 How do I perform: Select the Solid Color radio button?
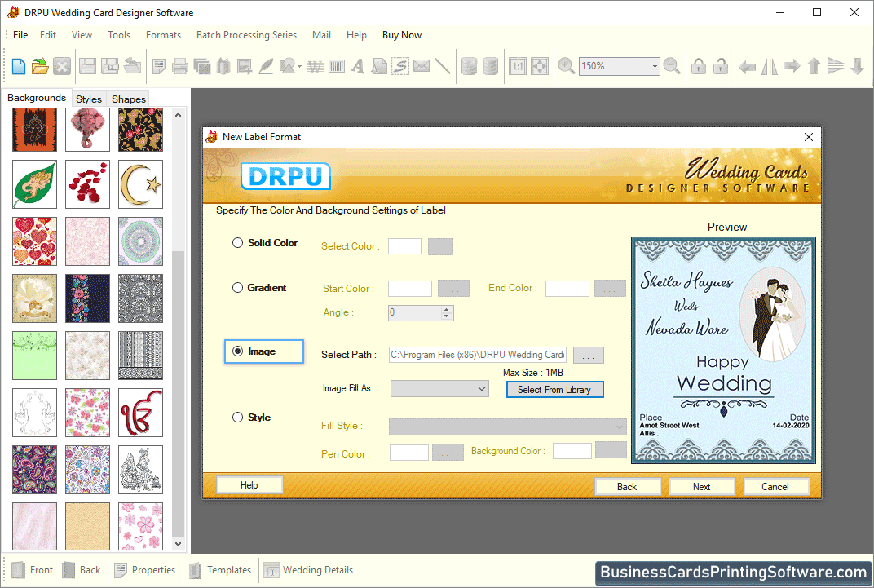(x=237, y=242)
